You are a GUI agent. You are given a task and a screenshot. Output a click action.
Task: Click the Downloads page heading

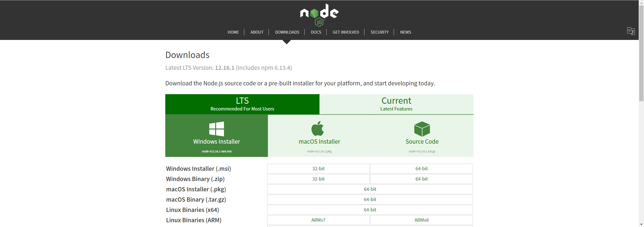click(x=187, y=55)
